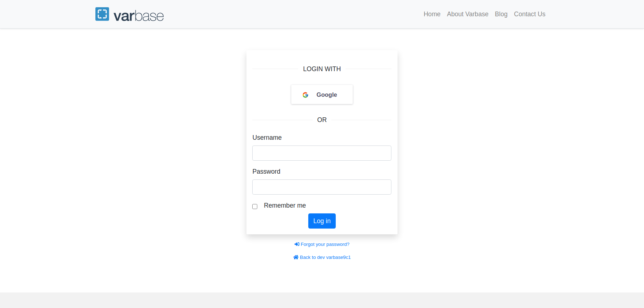Click the arrow icon beside Forgot password
644x308 pixels.
[x=297, y=244]
